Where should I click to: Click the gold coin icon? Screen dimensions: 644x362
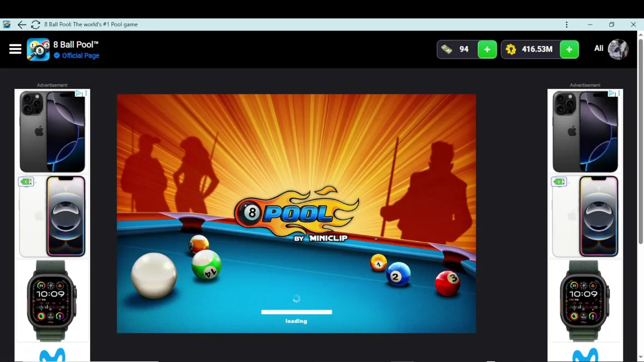[511, 49]
